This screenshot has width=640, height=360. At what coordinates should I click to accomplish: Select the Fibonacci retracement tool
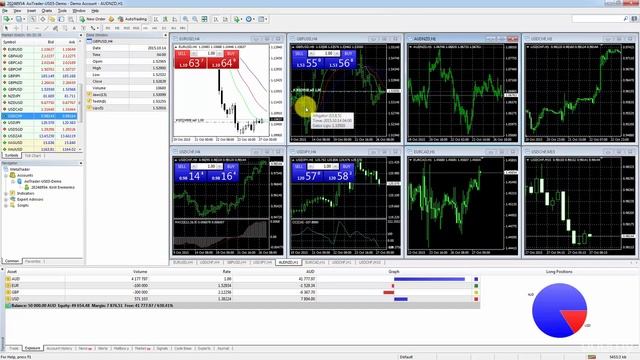coord(65,28)
